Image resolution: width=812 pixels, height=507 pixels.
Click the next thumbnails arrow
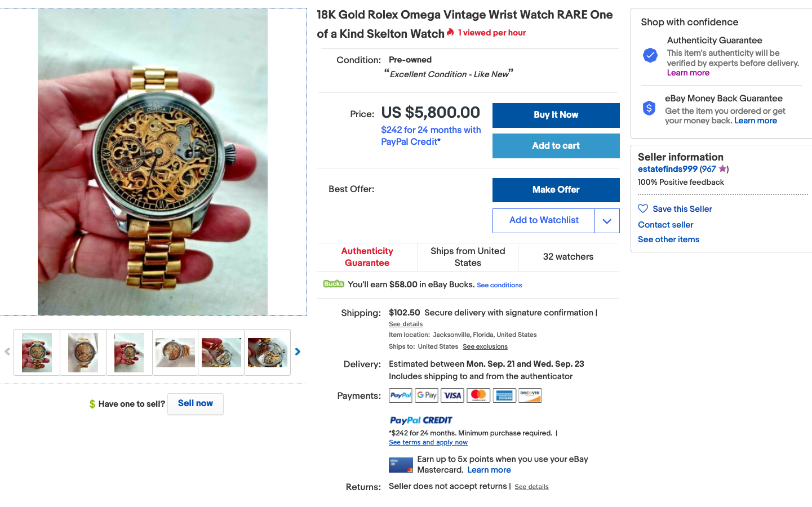coord(298,352)
